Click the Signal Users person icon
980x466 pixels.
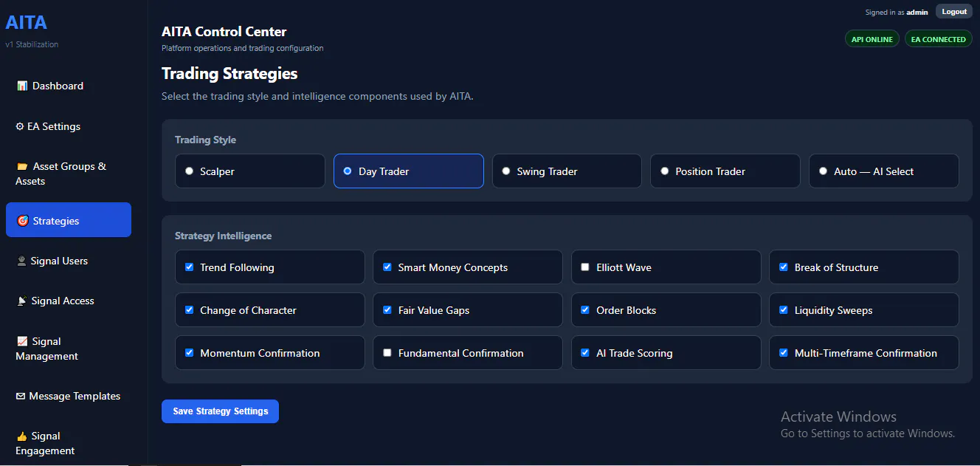pyautogui.click(x=21, y=261)
